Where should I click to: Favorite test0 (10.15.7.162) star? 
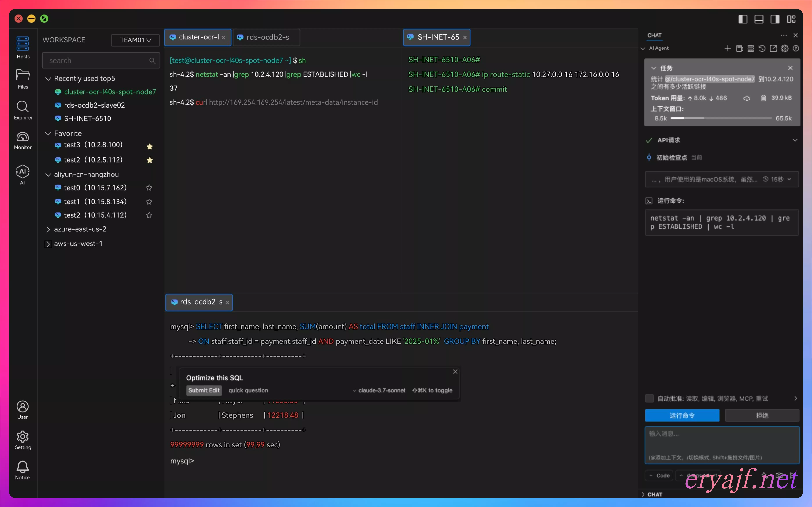[149, 188]
